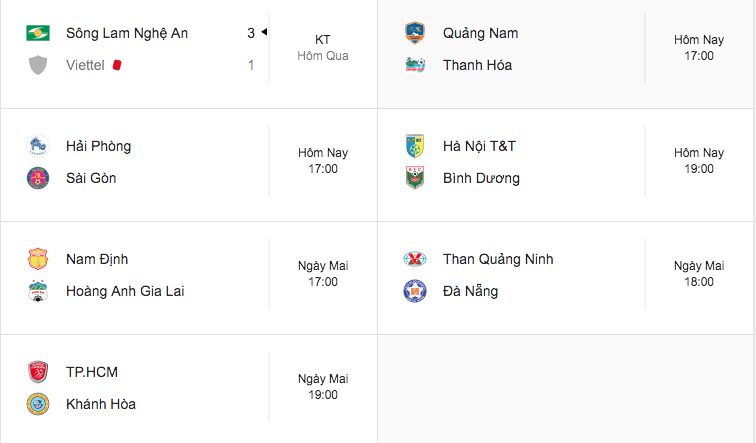Click the Than Quảng Ninh logo
756x443 pixels.
(x=415, y=259)
